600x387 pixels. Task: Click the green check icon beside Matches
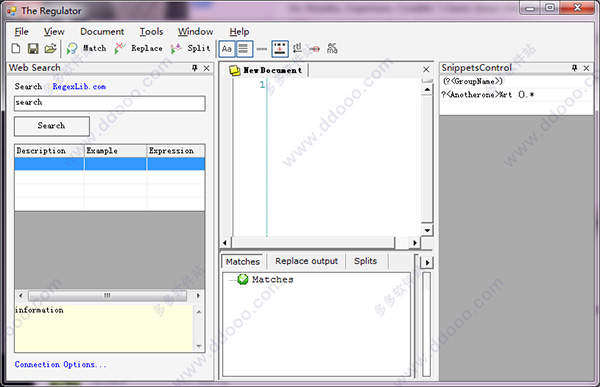point(243,280)
